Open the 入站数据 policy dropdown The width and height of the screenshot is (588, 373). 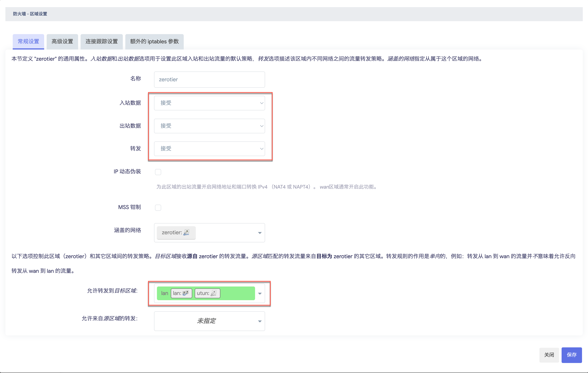click(209, 103)
